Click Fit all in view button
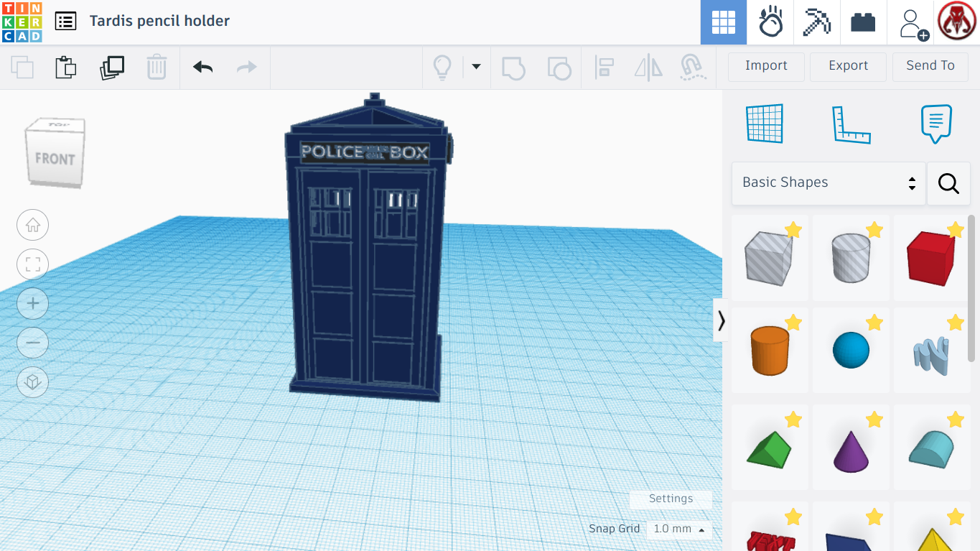980x551 pixels. [x=32, y=264]
